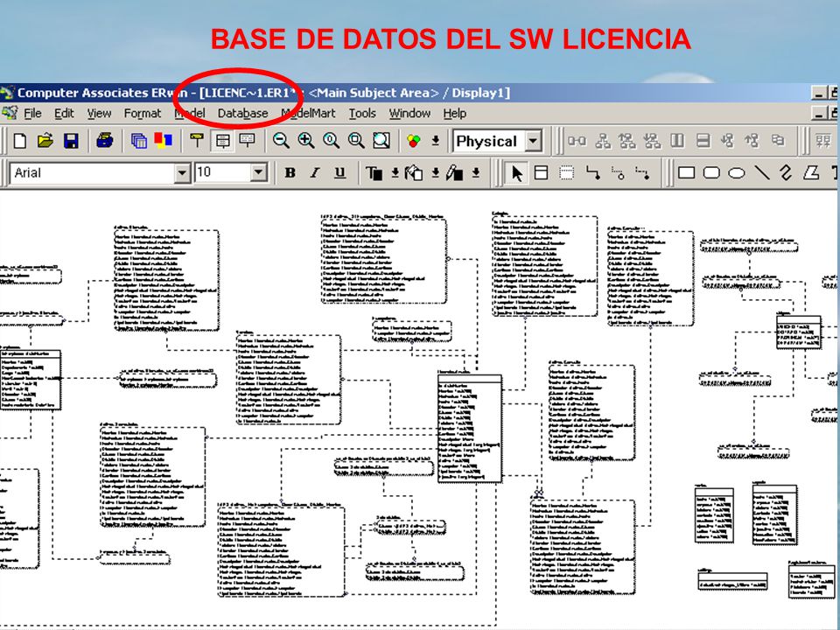This screenshot has height=630, width=840.
Task: Print the diagram with the printer icon
Action: [x=104, y=141]
